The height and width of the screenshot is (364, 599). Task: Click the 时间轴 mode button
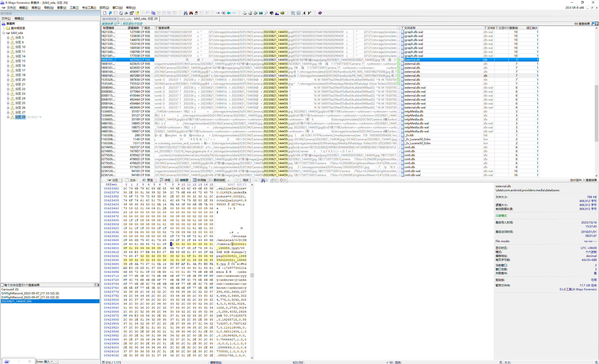(199, 180)
